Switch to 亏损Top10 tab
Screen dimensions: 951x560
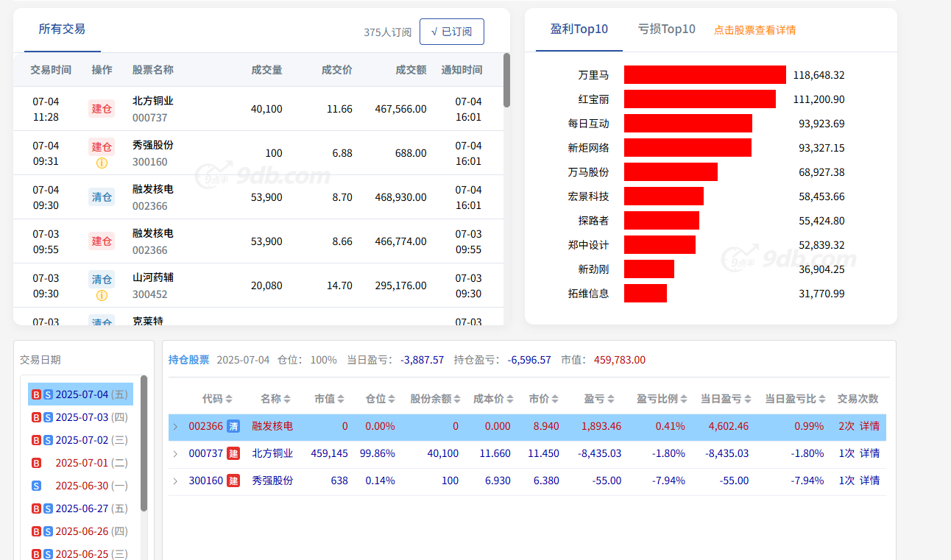point(666,29)
